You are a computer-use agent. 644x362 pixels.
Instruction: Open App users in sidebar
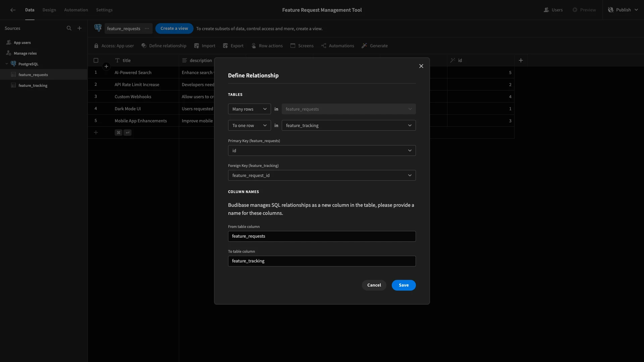[x=44, y=43]
